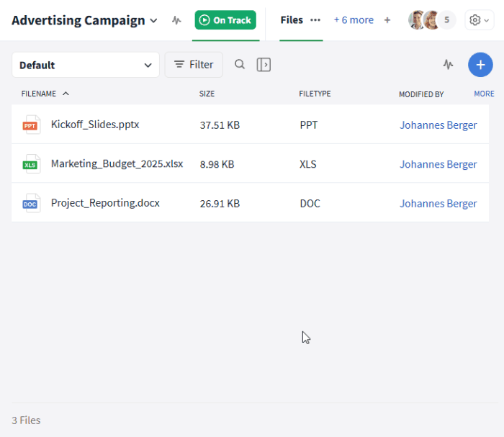Viewport: 504px width, 437px height.
Task: Click the 3 Files count text
Action: tap(26, 420)
